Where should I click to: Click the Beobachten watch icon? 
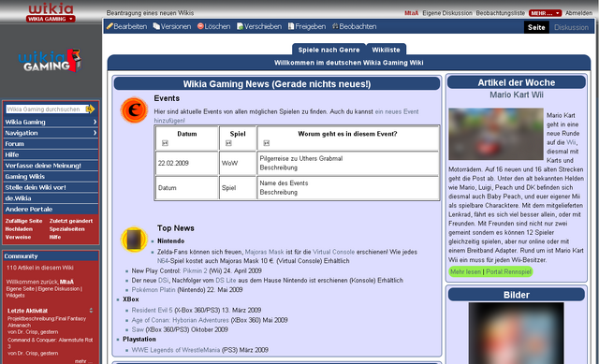click(335, 26)
